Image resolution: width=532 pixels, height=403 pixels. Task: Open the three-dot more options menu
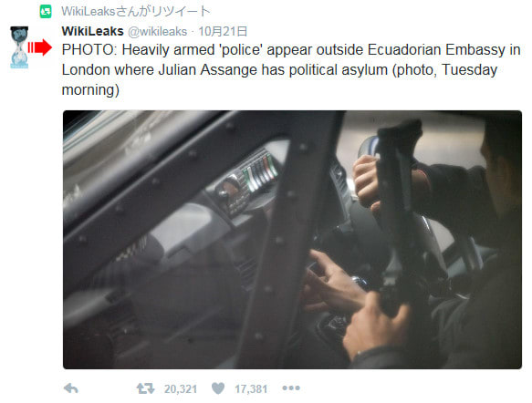[291, 387]
